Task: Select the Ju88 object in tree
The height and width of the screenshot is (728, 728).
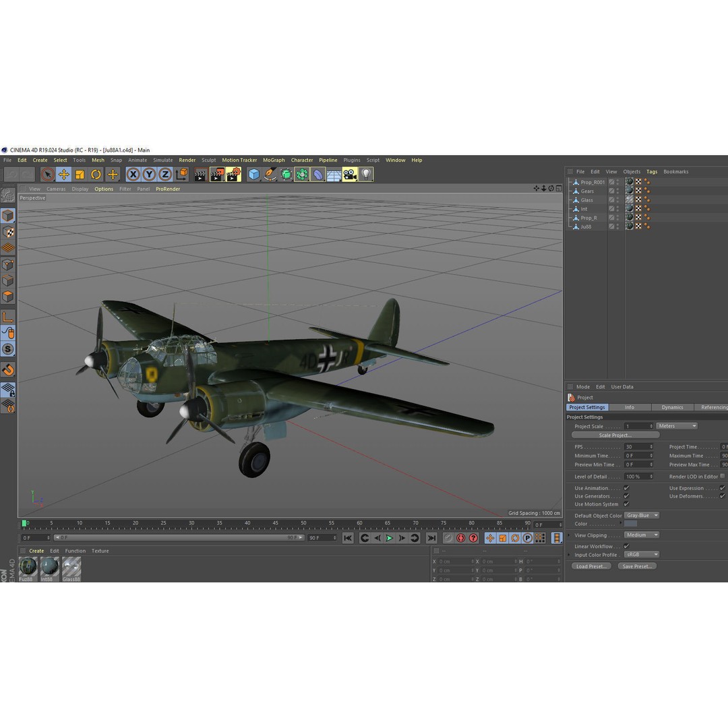Action: [586, 226]
